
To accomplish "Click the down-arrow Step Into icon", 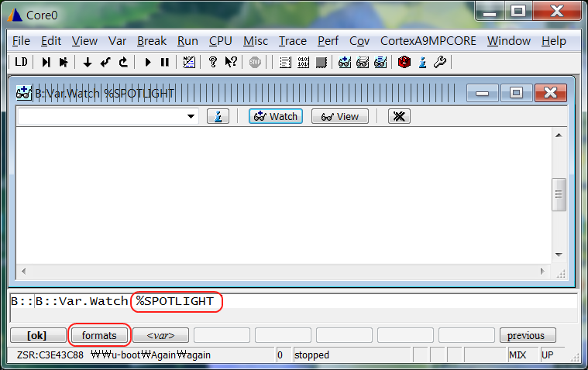I will tap(88, 62).
